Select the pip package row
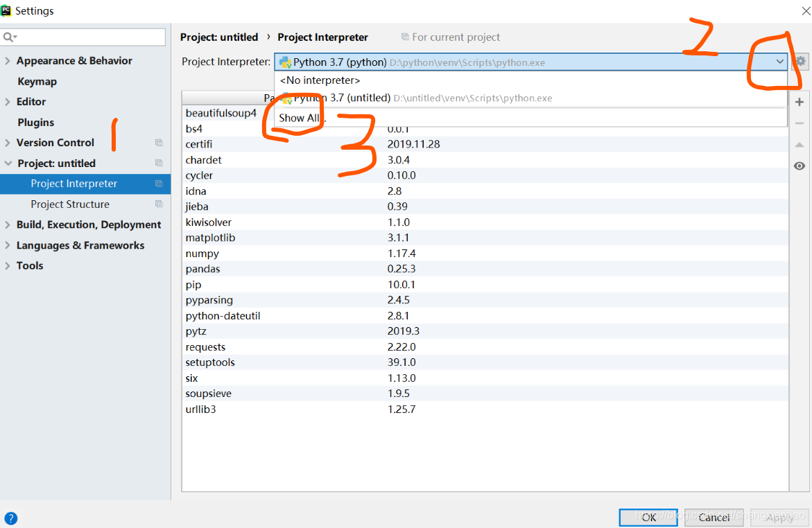Image resolution: width=812 pixels, height=528 pixels. [485, 285]
